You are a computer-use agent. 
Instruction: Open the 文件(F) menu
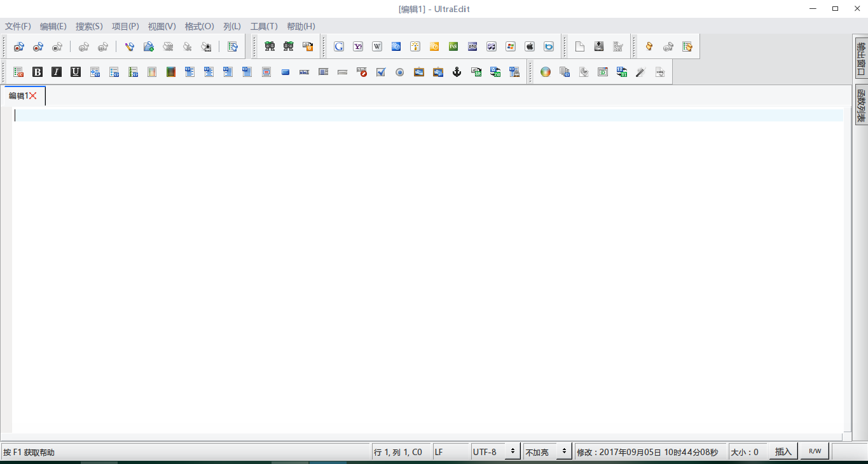click(x=18, y=26)
